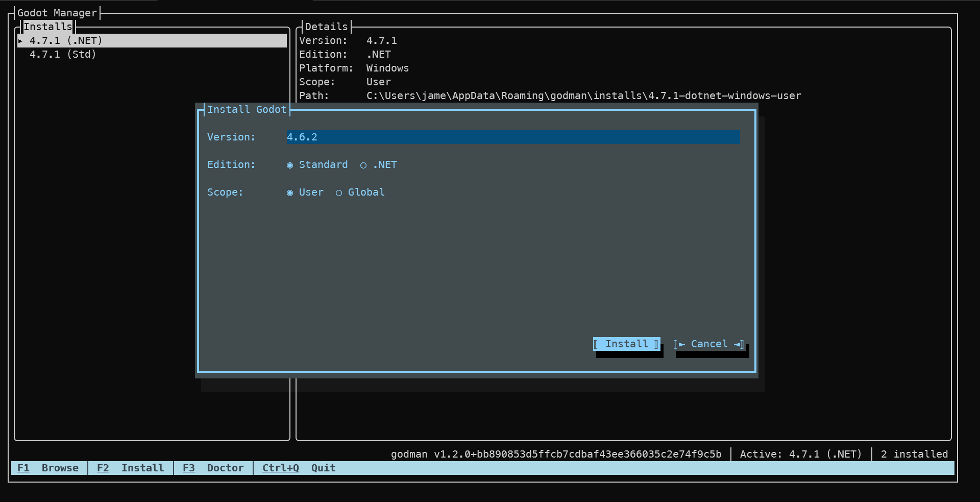Run Doctor via F3 in status bar
980x502 pixels.
pyautogui.click(x=213, y=468)
